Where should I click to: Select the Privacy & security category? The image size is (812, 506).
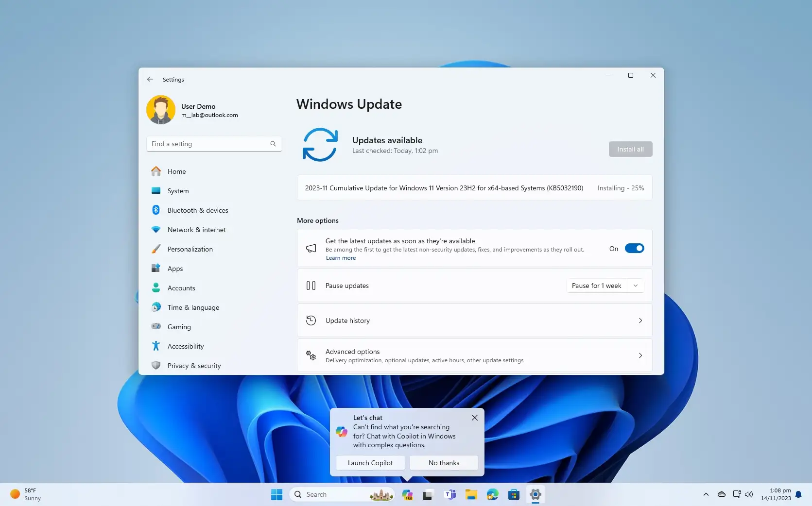(194, 365)
